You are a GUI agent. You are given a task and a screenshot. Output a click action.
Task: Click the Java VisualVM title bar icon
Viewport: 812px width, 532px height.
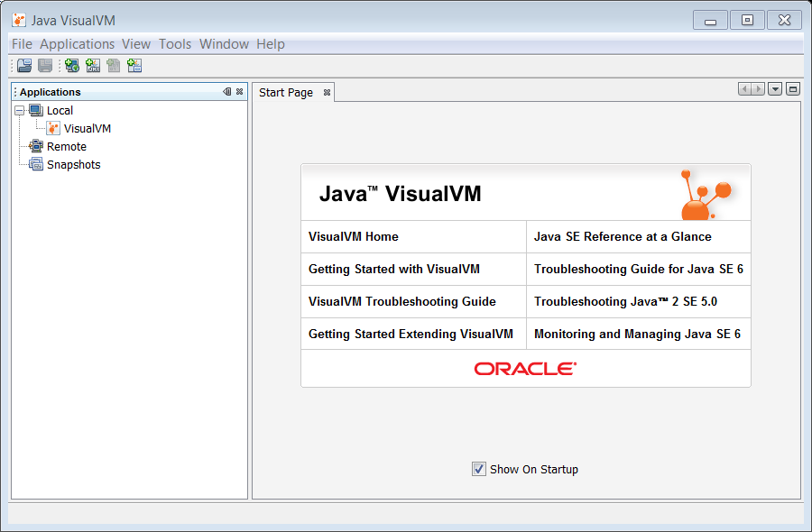pos(19,20)
